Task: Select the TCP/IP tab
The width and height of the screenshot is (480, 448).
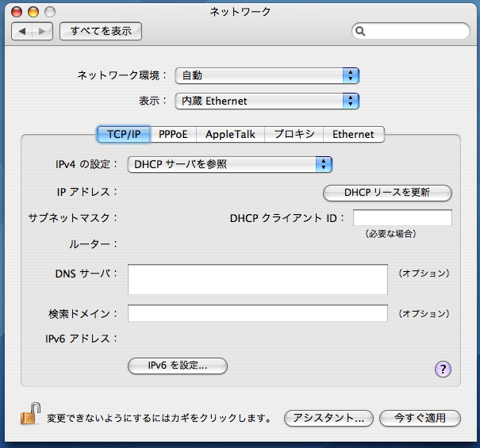Action: (124, 134)
